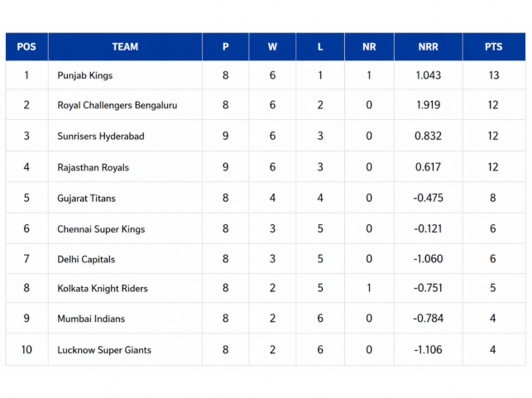Screen dimensions: 532x398
Task: Click on Rajasthan Royals team name
Action: (93, 167)
